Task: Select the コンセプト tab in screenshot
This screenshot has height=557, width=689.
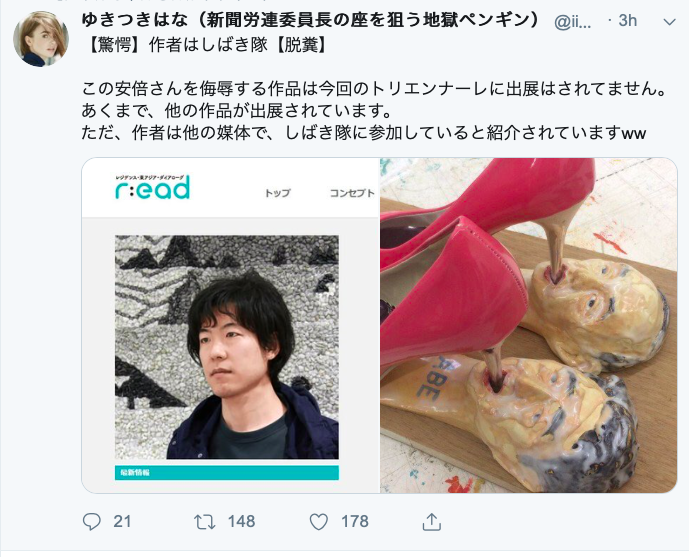Action: pyautogui.click(x=352, y=193)
